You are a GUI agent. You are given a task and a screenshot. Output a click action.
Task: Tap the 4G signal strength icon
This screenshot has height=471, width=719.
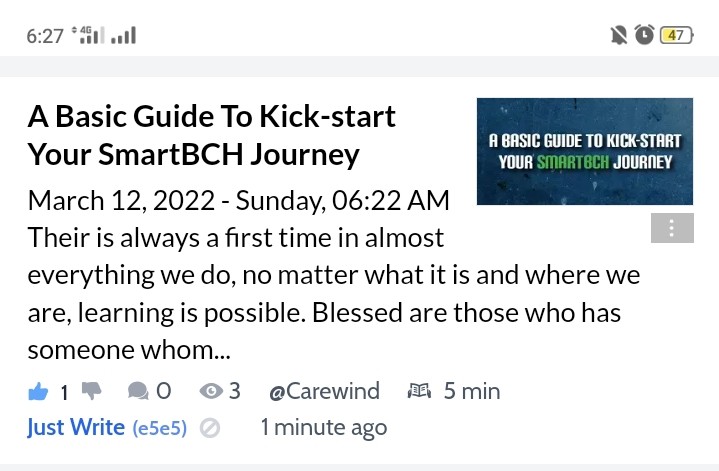click(88, 35)
